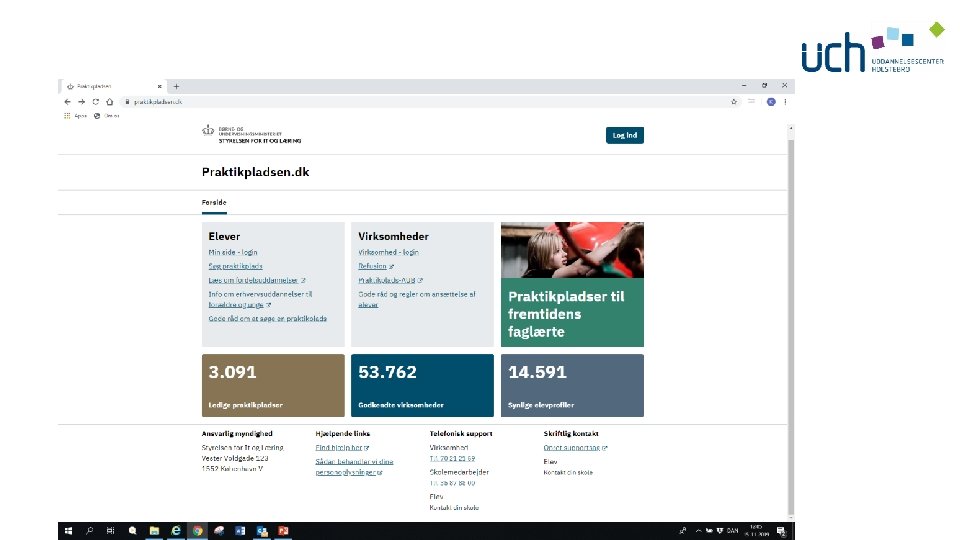The width and height of the screenshot is (960, 540).
Task: Open Praktikplads-AUB link
Action: pos(390,280)
